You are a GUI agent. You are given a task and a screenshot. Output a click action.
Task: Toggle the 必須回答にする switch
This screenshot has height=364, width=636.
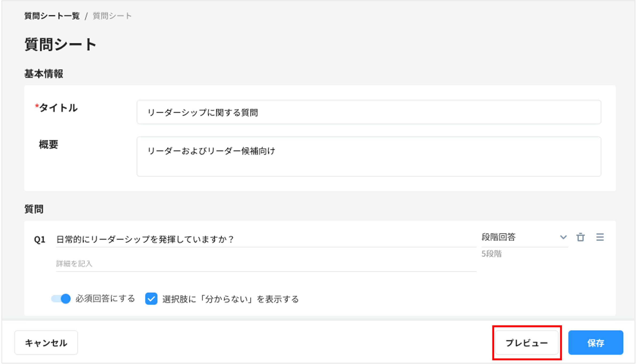pyautogui.click(x=61, y=298)
